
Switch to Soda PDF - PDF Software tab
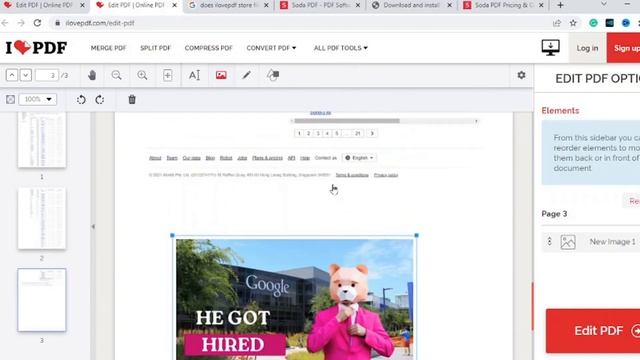coord(321,5)
